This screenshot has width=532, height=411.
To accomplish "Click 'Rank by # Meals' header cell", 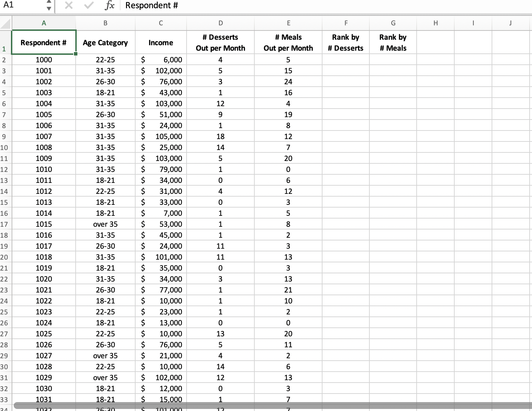I will click(393, 42).
